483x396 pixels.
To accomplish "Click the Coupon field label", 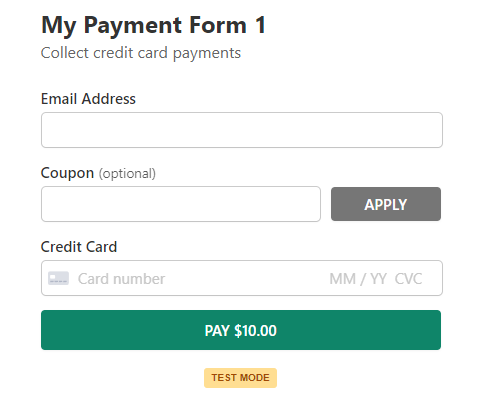I will 67,173.
